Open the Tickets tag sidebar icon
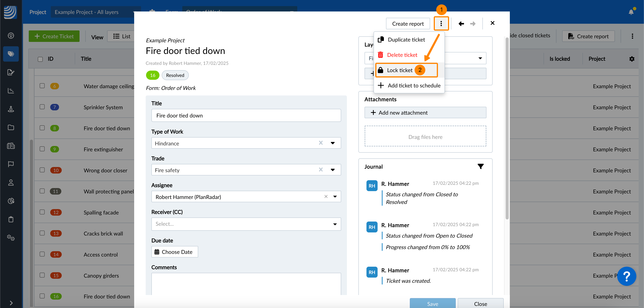 point(11,54)
